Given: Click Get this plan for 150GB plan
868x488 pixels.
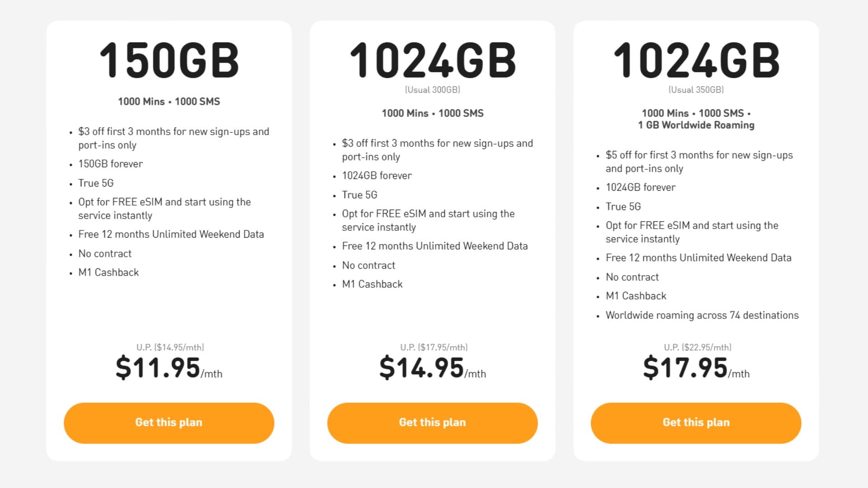Looking at the screenshot, I should 169,422.
